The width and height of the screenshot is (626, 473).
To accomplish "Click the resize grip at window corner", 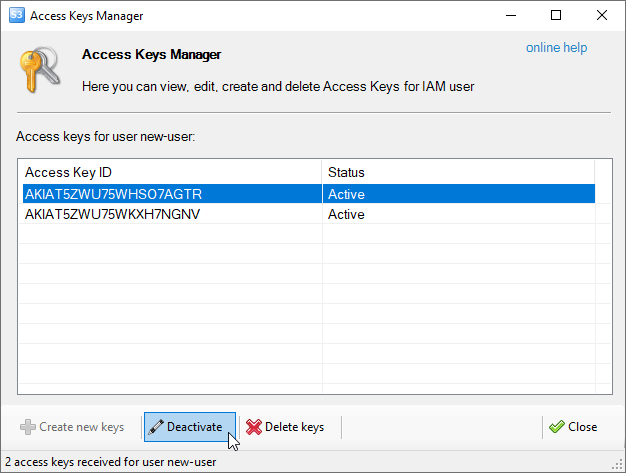I will pyautogui.click(x=618, y=464).
